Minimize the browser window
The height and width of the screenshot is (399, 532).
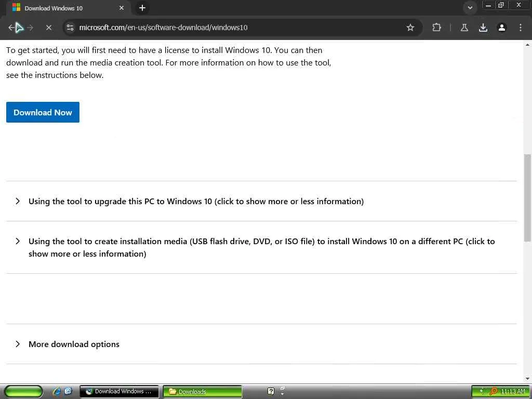[488, 5]
